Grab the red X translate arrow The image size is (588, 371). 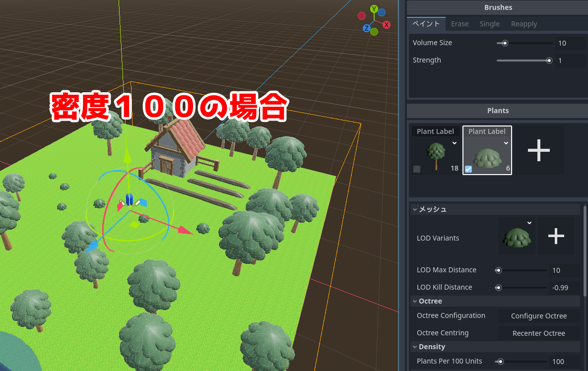coord(185,230)
